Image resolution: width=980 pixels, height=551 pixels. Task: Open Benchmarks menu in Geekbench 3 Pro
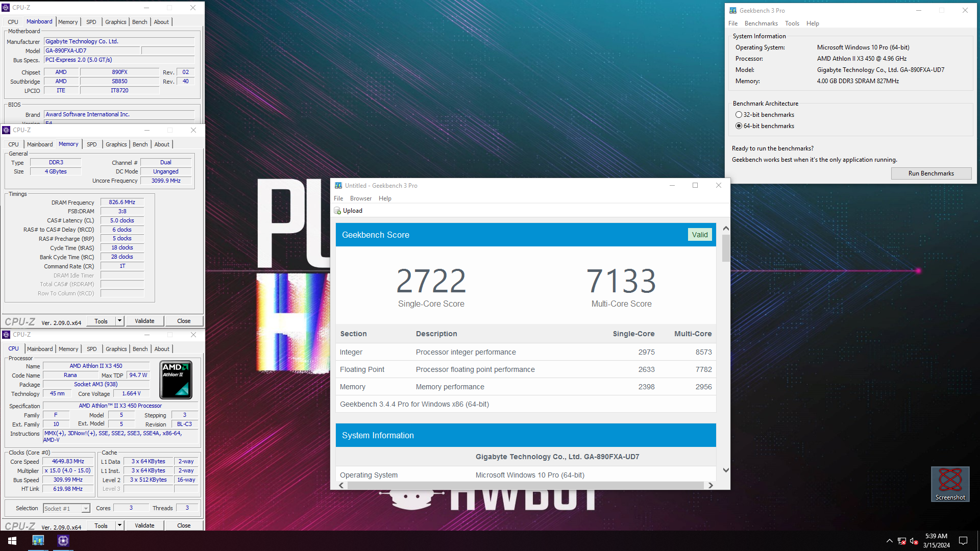point(761,23)
